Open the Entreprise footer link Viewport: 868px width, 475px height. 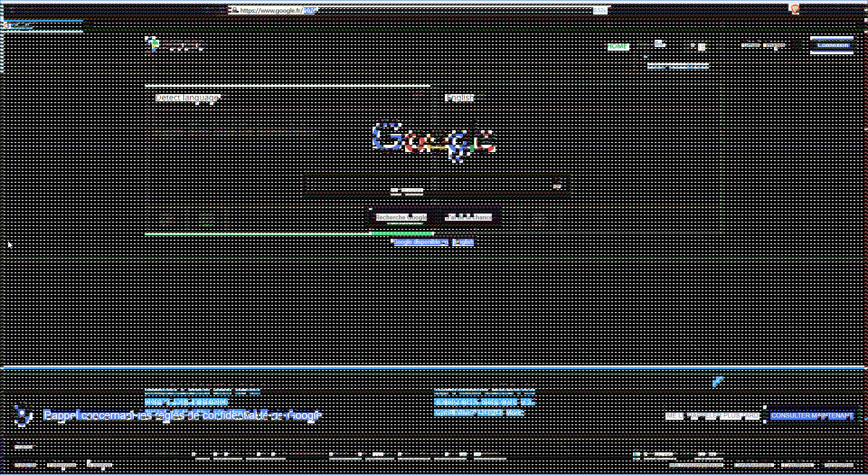(62, 465)
